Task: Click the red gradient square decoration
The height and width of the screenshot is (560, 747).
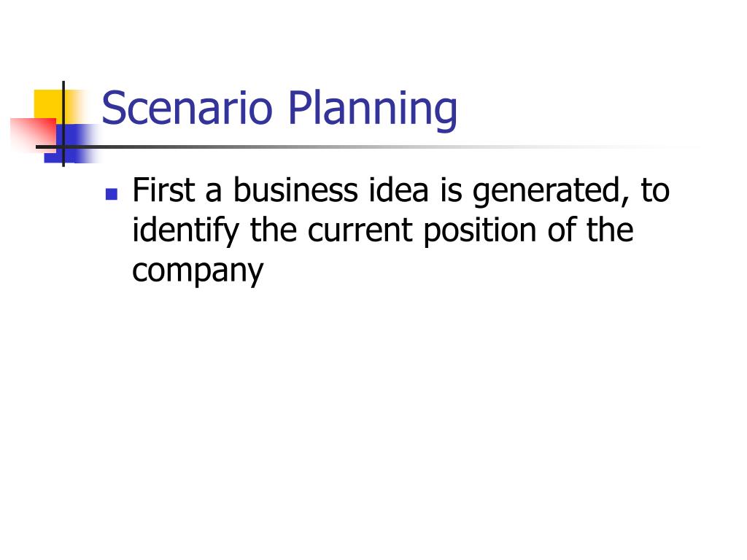Action: (x=33, y=134)
